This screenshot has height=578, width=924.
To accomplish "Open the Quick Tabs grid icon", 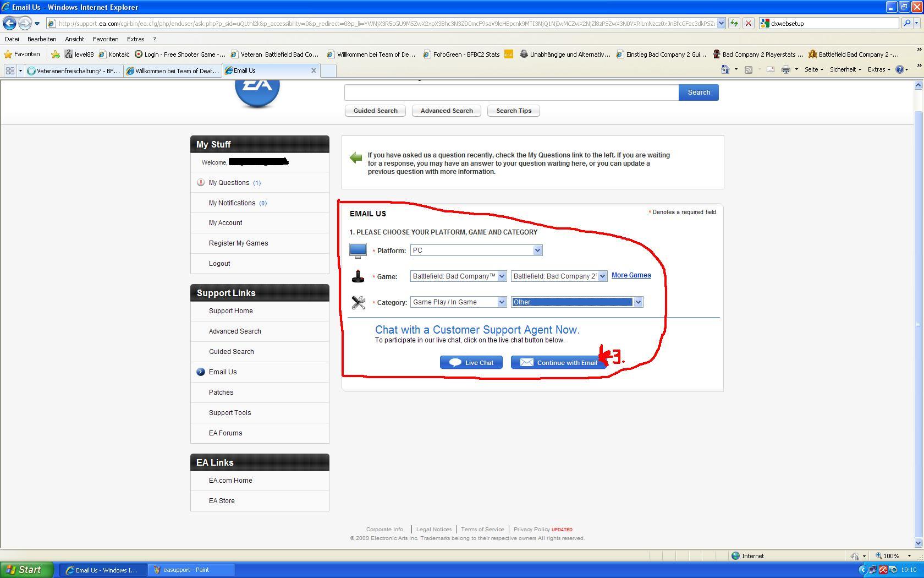I will coord(10,70).
